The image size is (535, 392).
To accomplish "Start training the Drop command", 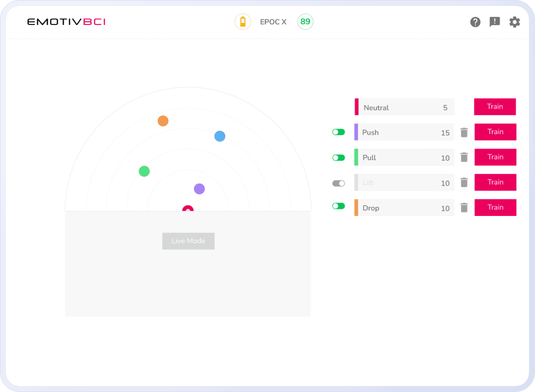I will [x=495, y=207].
